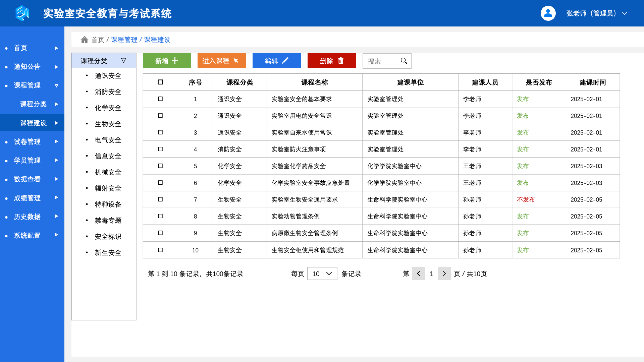The height and width of the screenshot is (362, 644).
Task: Click the 删除 trash button
Action: (x=331, y=61)
